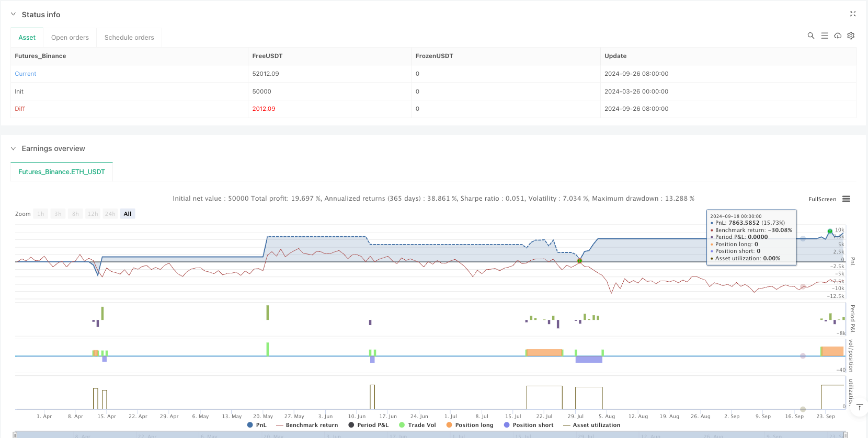The image size is (868, 438).
Task: Toggle Period P&L series in legend
Action: [369, 425]
